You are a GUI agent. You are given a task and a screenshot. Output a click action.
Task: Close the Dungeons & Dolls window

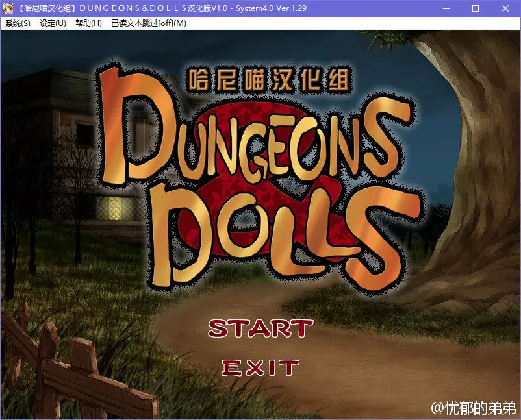[505, 8]
